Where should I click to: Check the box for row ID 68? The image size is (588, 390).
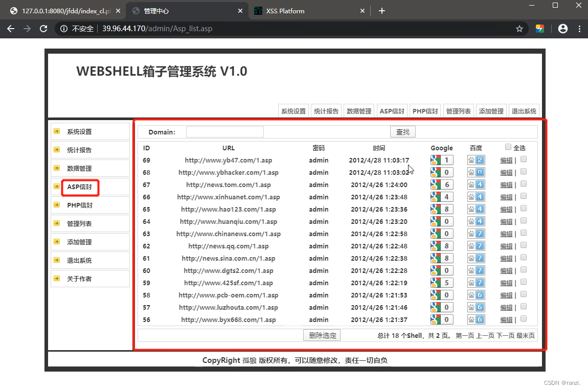point(524,171)
